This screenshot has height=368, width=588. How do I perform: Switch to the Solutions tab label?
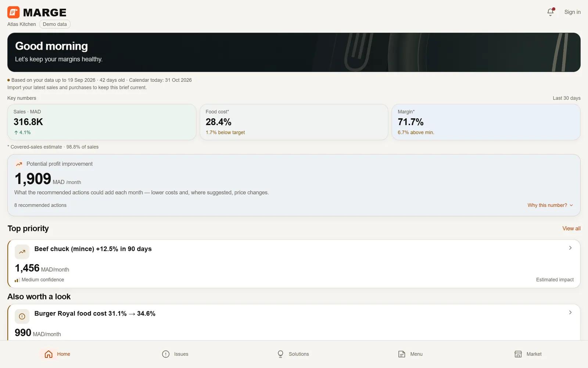point(299,354)
